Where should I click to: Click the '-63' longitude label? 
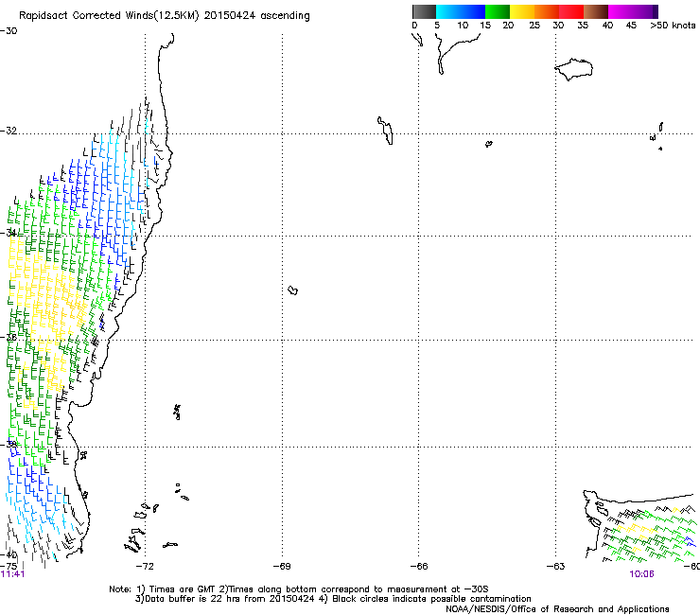555,567
